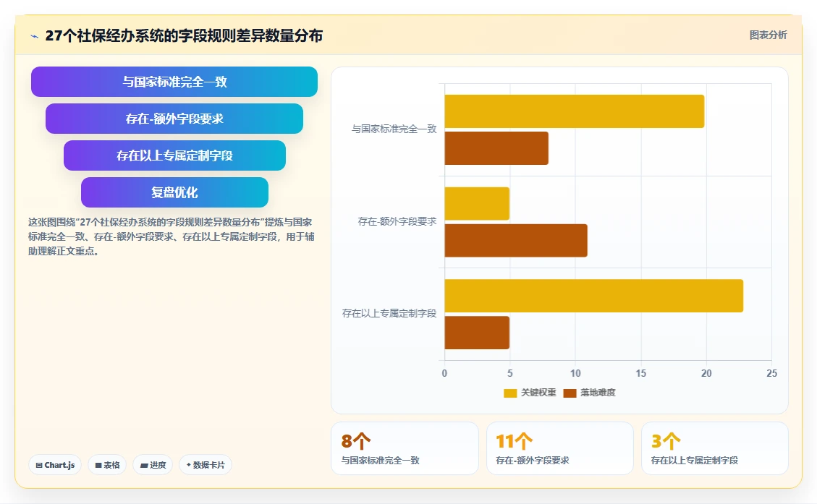This screenshot has height=504, width=817.
Task: Click the y-axis label 存在以上专属定制字段
Action: click(389, 313)
